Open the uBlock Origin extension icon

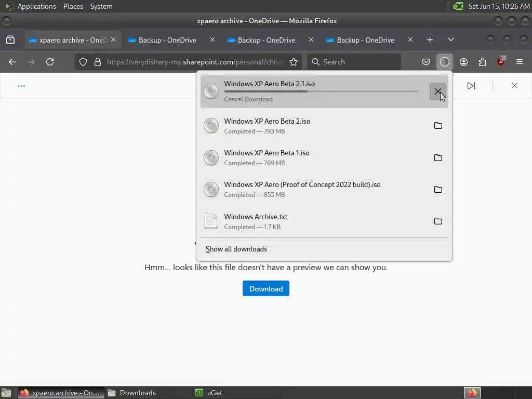(x=501, y=61)
